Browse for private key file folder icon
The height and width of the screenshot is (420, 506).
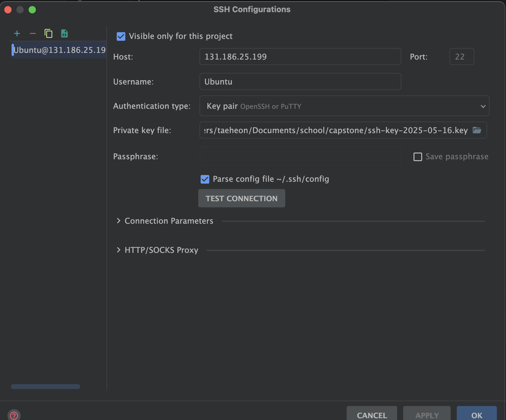click(x=477, y=130)
